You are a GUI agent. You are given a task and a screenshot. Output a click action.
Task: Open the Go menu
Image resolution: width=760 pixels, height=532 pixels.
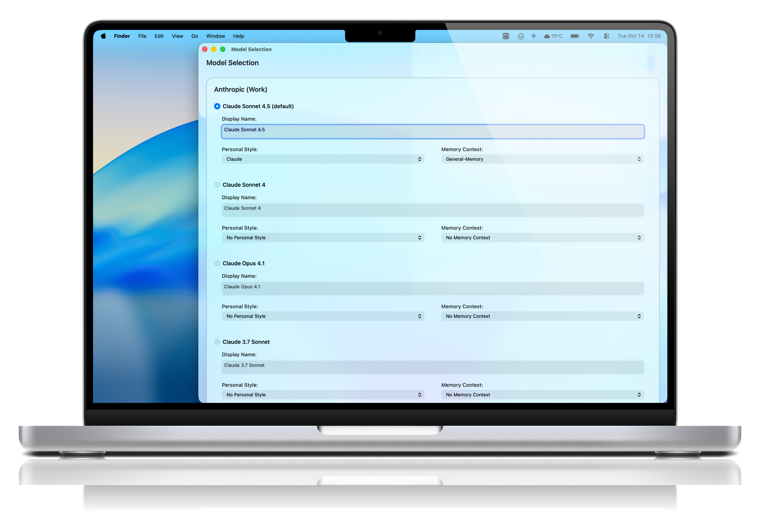pyautogui.click(x=195, y=36)
